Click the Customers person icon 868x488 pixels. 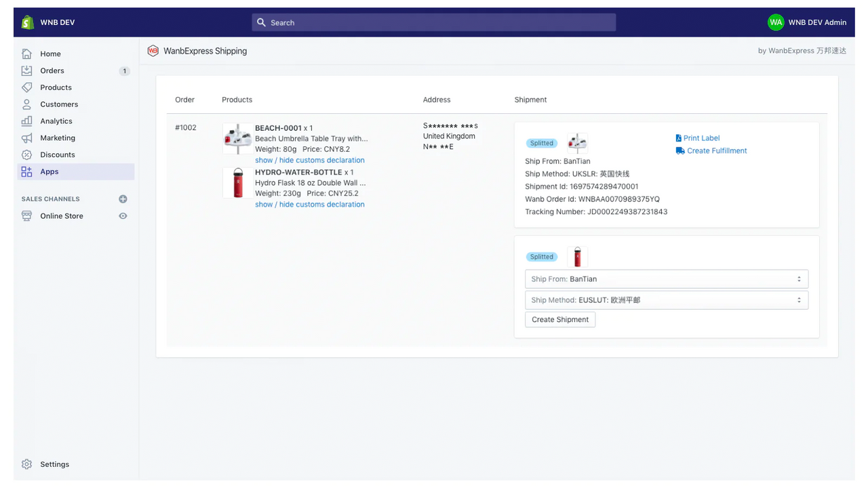(26, 104)
